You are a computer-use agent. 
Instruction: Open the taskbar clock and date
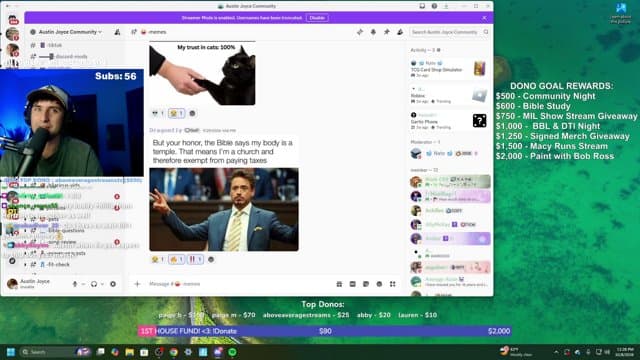pyautogui.click(x=624, y=352)
